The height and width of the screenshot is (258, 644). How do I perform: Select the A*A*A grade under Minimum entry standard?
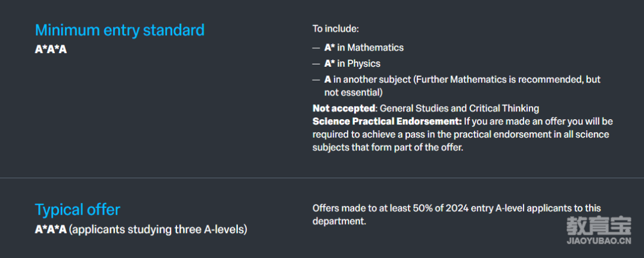(x=51, y=49)
